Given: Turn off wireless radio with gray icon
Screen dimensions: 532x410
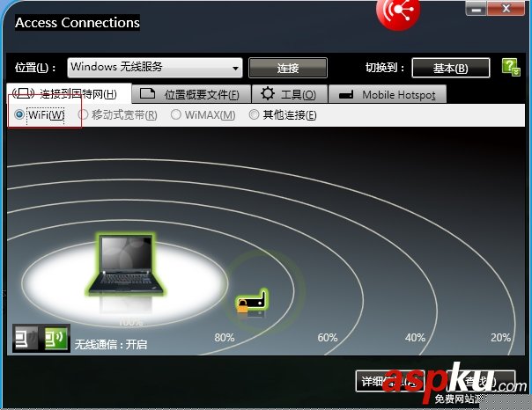Looking at the screenshot, I should tap(26, 338).
